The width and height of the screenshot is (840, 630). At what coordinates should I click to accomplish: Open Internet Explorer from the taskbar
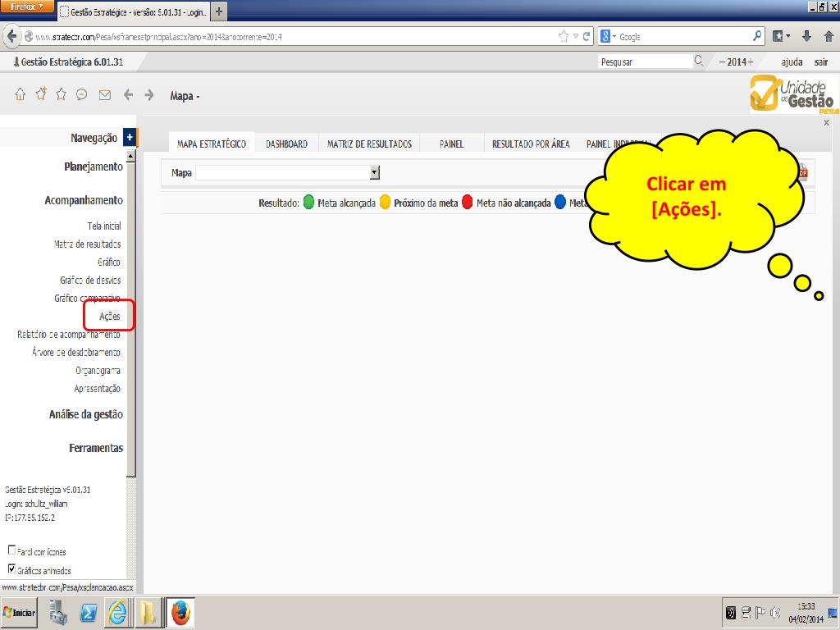click(117, 612)
